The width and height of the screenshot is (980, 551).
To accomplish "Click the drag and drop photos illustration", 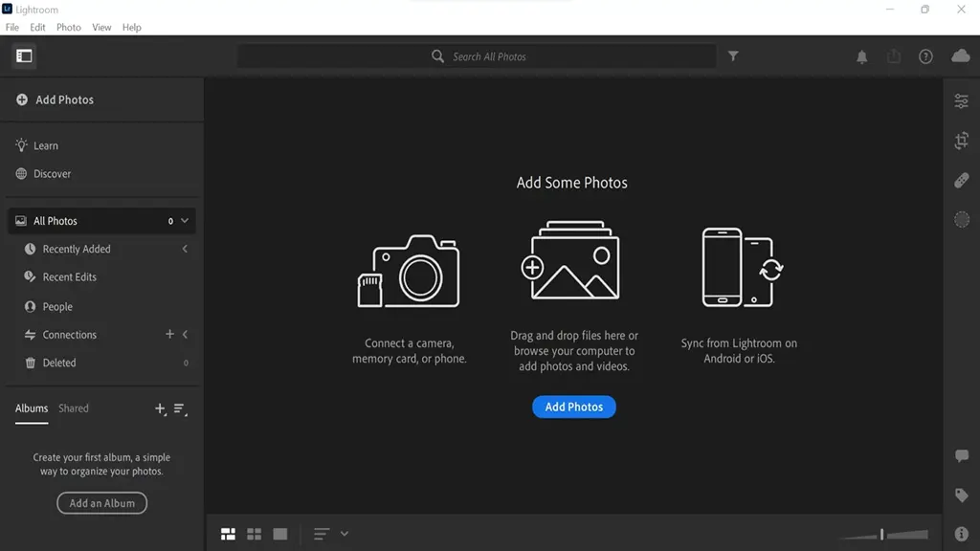I will [x=571, y=260].
